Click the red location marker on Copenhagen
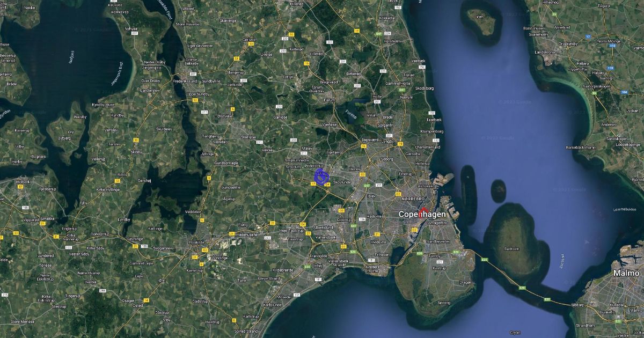644x338 pixels. 423,211
